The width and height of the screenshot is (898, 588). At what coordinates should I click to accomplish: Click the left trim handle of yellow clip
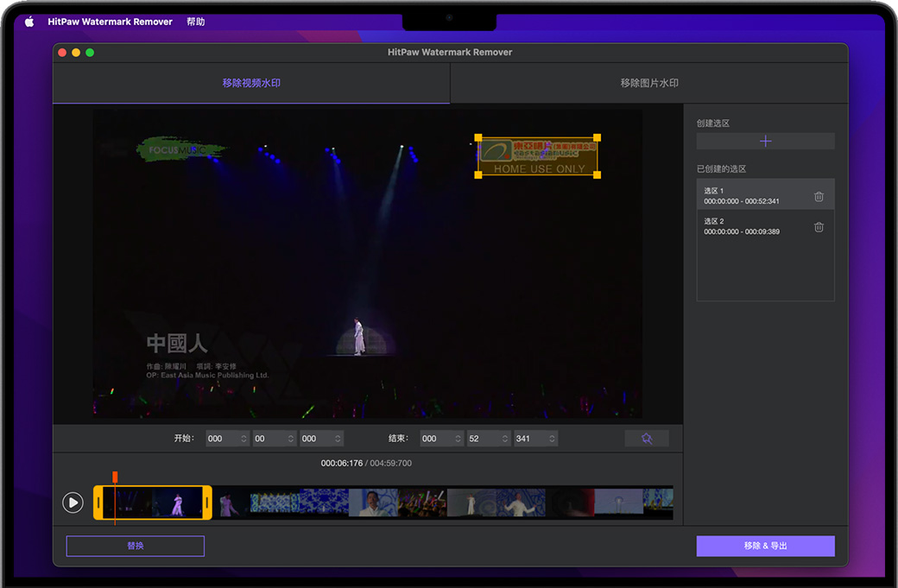(x=98, y=503)
